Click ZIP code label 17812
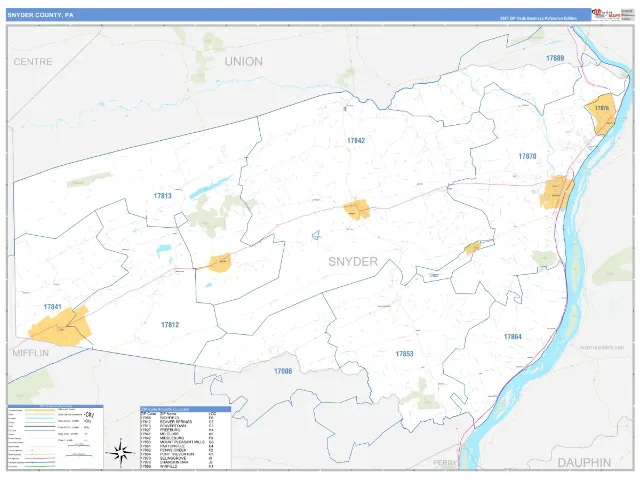Screen dimensions: 640x480 click(x=170, y=325)
